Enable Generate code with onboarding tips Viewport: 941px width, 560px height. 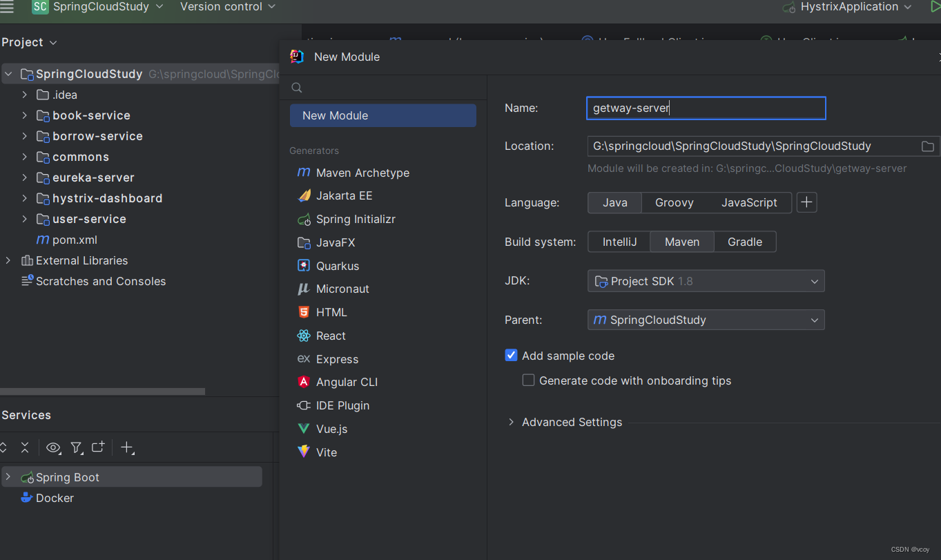(x=529, y=380)
